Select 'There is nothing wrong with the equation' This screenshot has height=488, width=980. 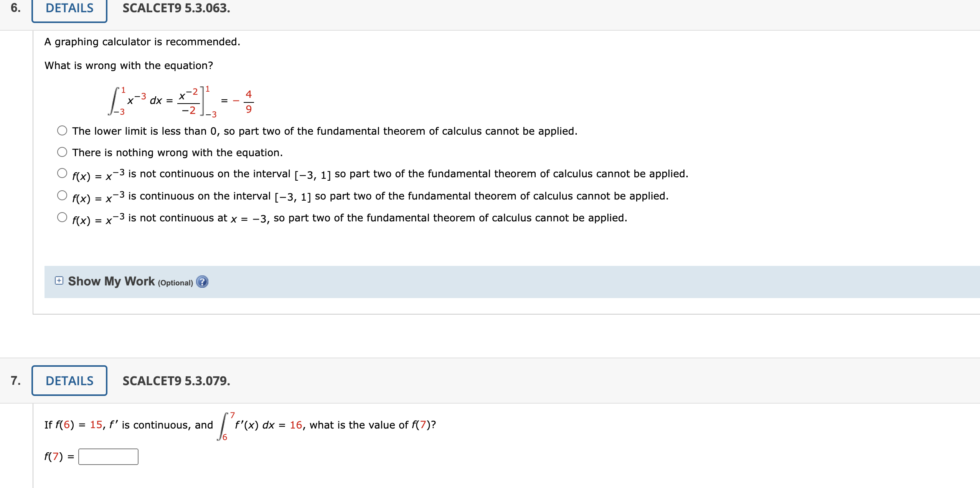click(x=62, y=152)
